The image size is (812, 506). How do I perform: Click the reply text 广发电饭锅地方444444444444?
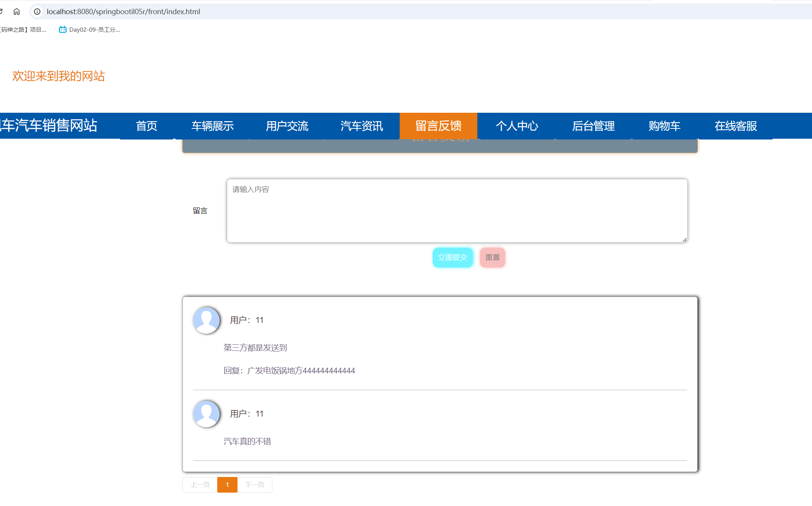click(301, 371)
